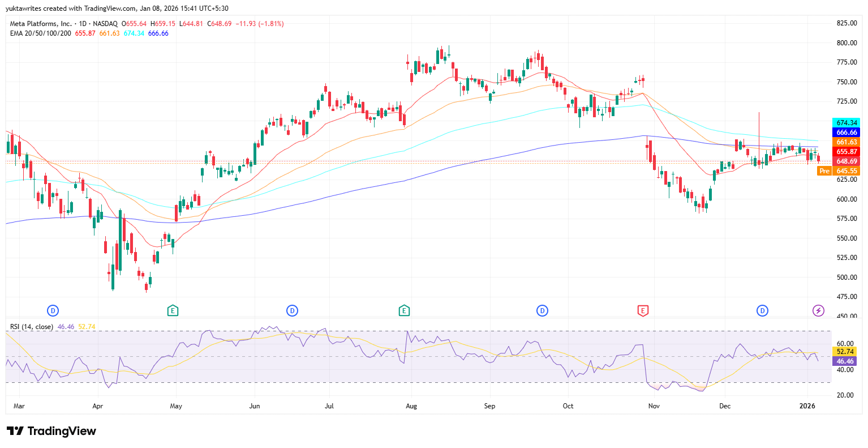The width and height of the screenshot is (868, 448).
Task: Click the earnings icon below August
Action: click(405, 310)
